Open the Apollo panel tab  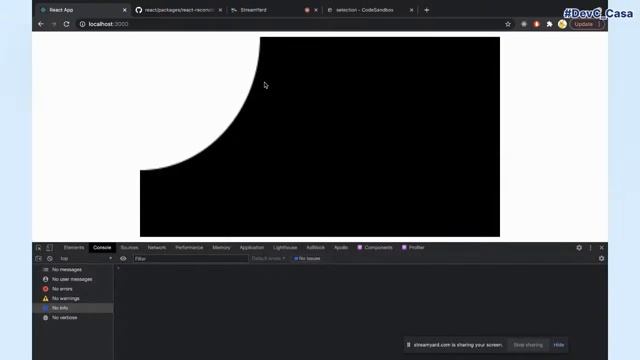point(341,248)
